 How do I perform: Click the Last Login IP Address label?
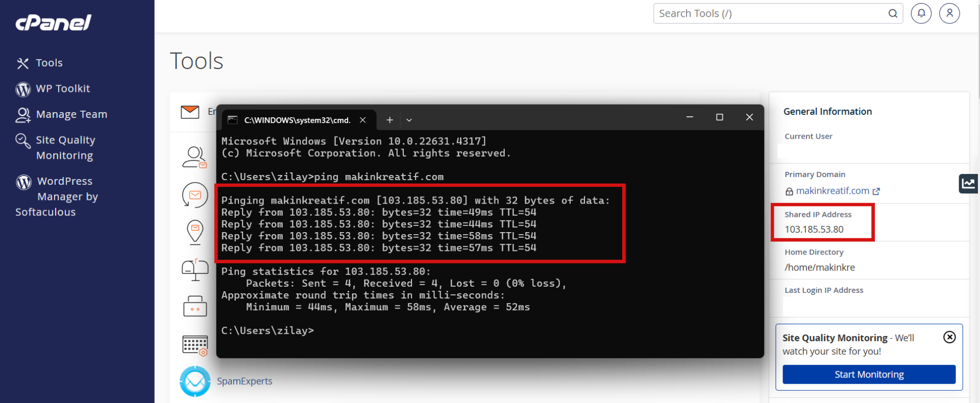[x=824, y=290]
